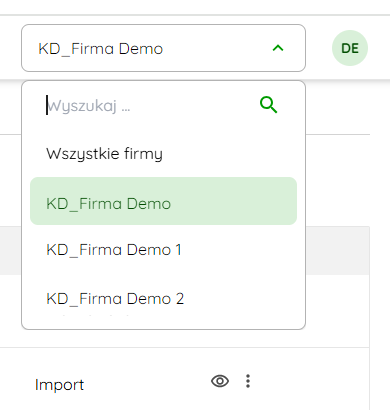The width and height of the screenshot is (390, 410).
Task: Click the KD_Firma Demo company selector box
Action: point(163,48)
